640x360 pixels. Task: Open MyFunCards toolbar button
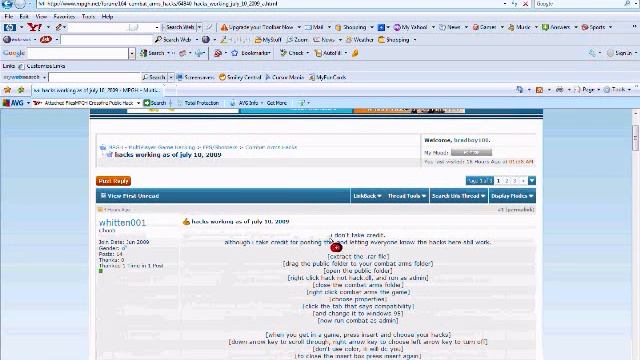(328, 77)
